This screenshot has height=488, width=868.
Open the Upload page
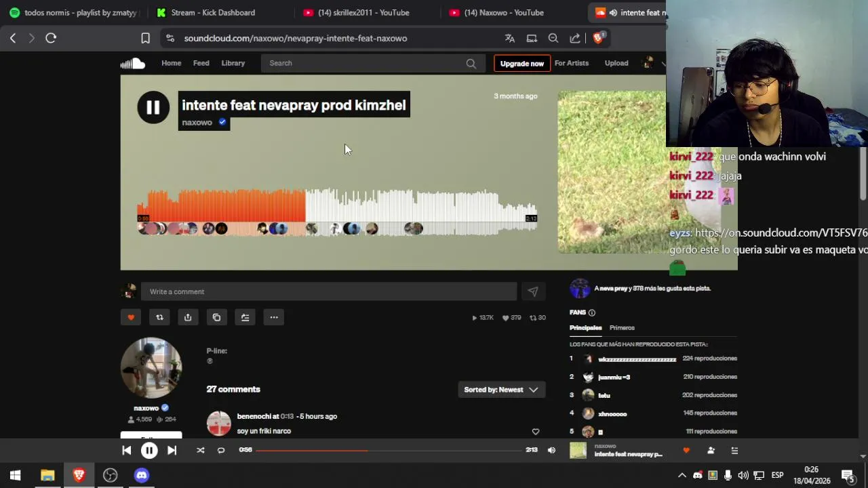616,63
